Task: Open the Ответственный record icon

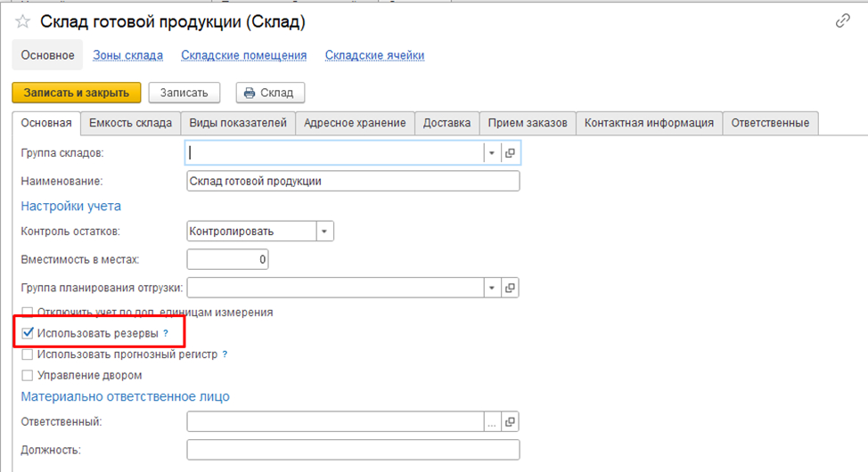Action: (511, 422)
